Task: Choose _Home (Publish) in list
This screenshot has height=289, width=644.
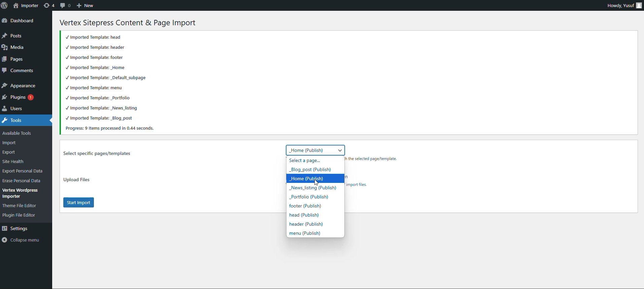Action: (x=315, y=179)
